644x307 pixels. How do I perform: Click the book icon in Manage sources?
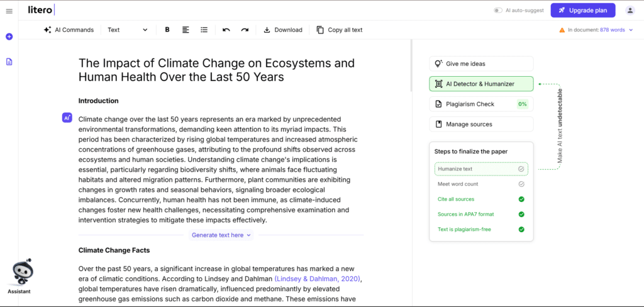click(438, 124)
